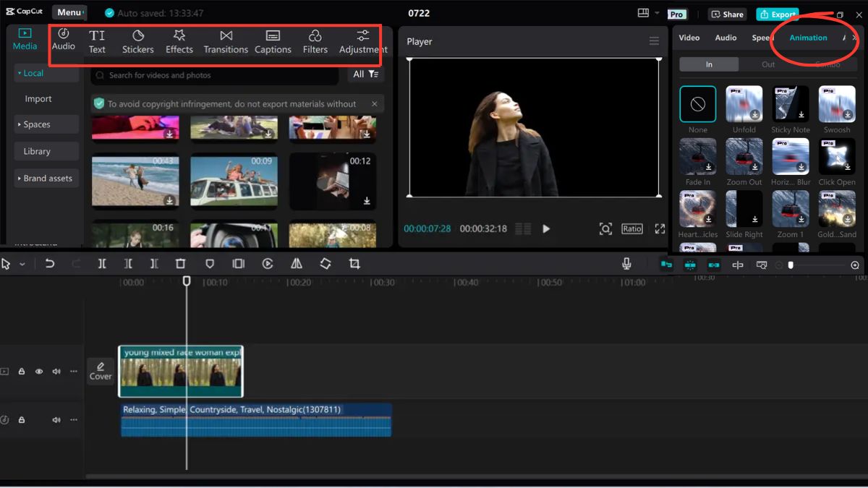Click the Import button

[x=38, y=99]
